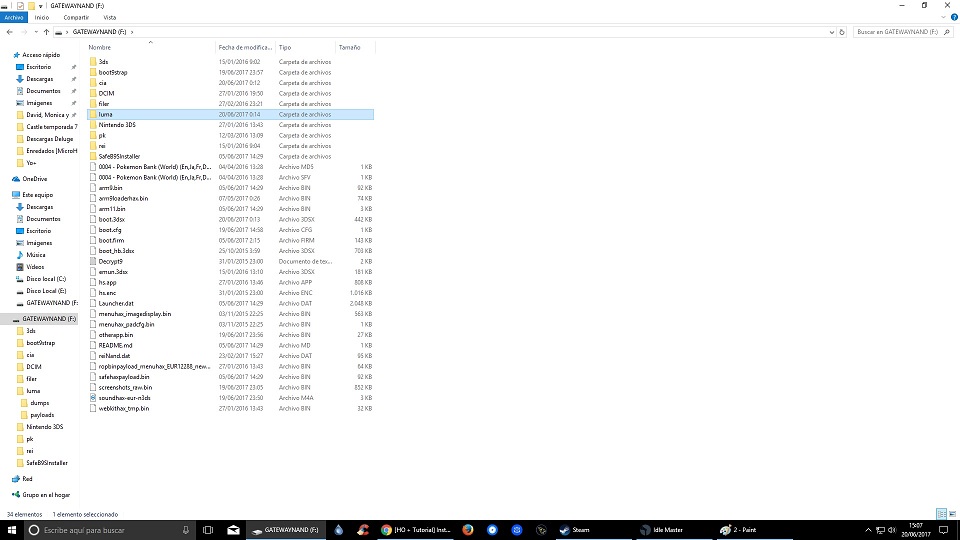Open OneDrive in navigation pane
Viewport: 960px width, 540px height.
tap(34, 179)
